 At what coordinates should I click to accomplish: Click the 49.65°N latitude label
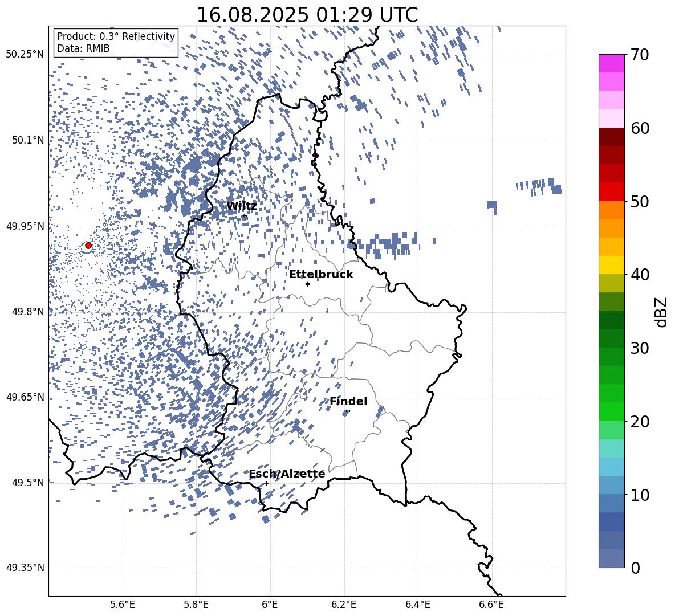25,397
